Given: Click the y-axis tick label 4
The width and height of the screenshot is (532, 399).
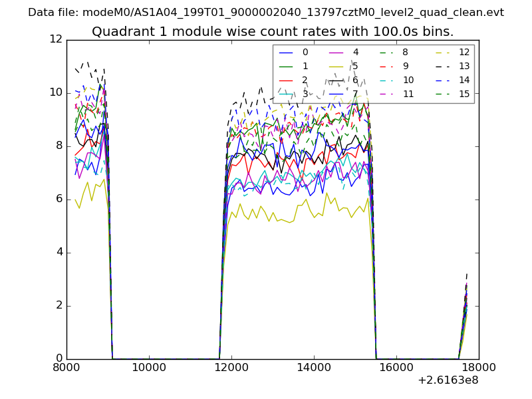Looking at the screenshot, I should click(59, 253).
